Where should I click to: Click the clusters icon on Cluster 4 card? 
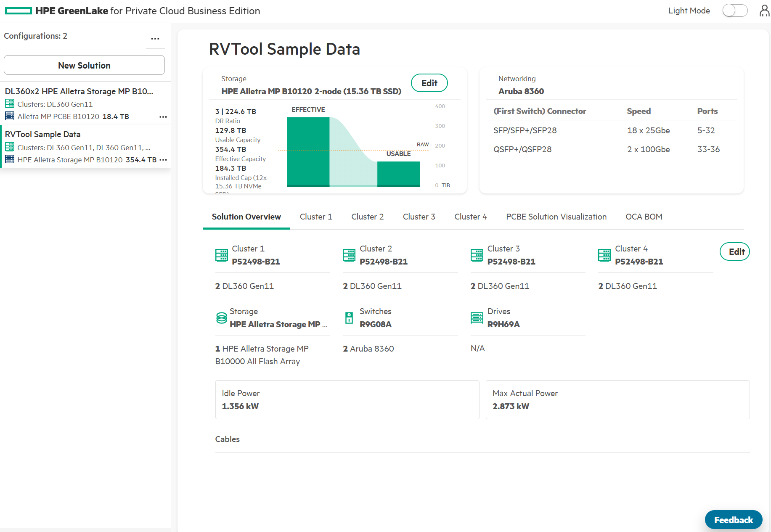(x=604, y=255)
